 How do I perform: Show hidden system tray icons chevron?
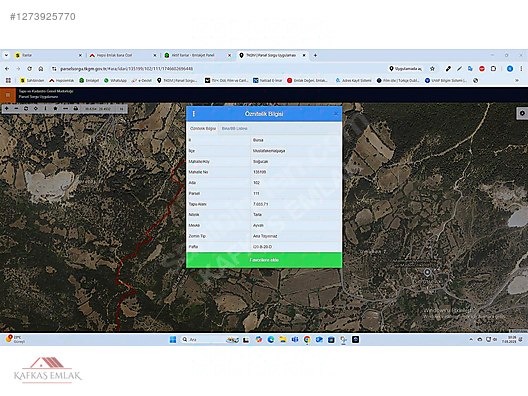471,339
